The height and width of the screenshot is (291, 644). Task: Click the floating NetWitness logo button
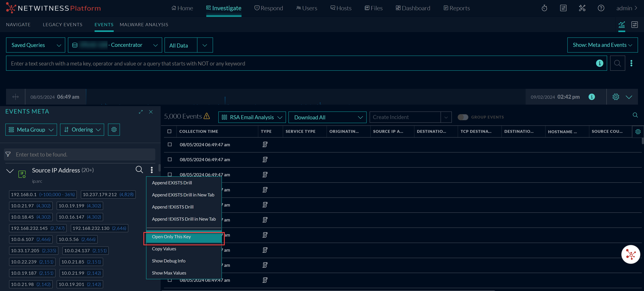[x=631, y=254]
